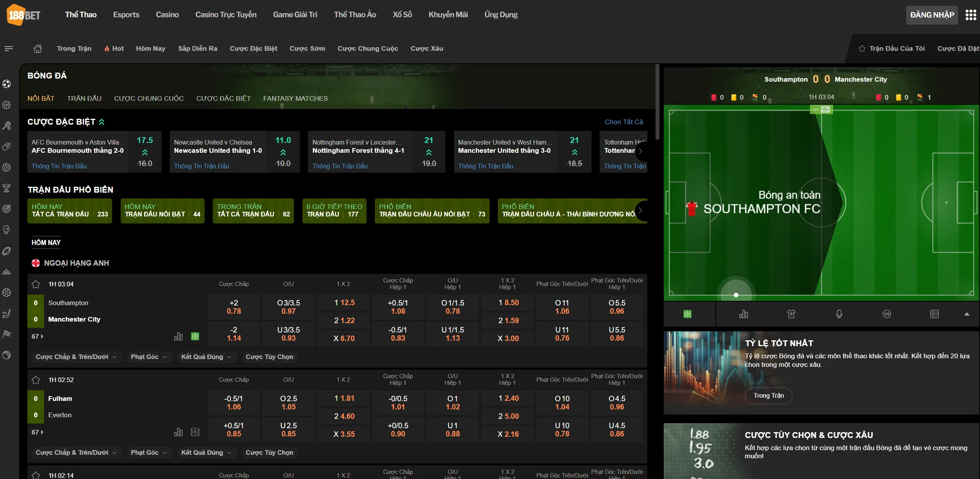Select the esports mouse icon in the sidebar
Screen dimensions: 980x479
(7, 147)
